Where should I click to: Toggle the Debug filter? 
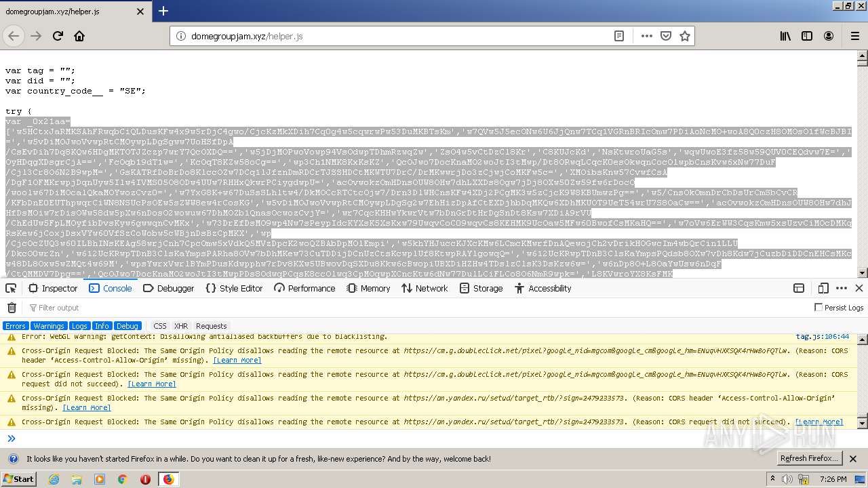point(127,326)
